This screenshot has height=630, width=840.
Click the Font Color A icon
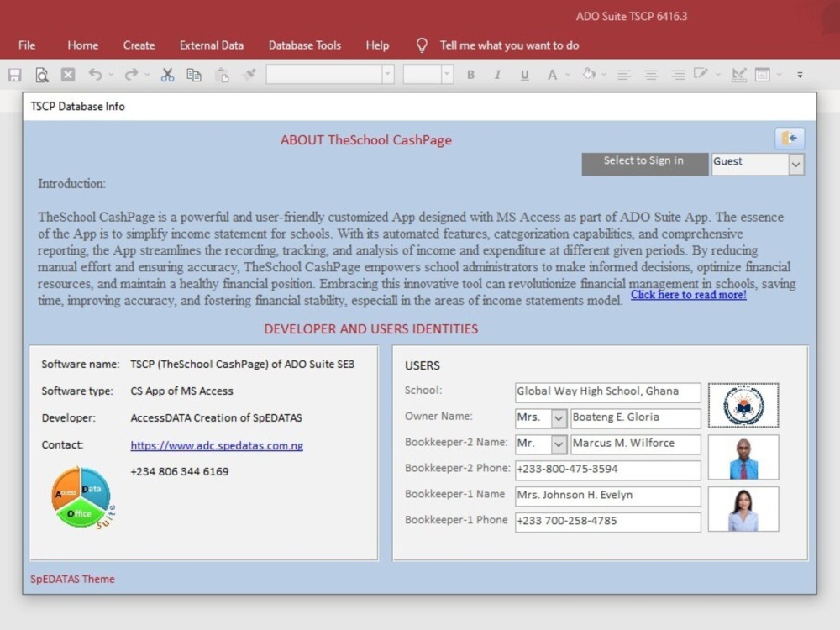pos(552,75)
